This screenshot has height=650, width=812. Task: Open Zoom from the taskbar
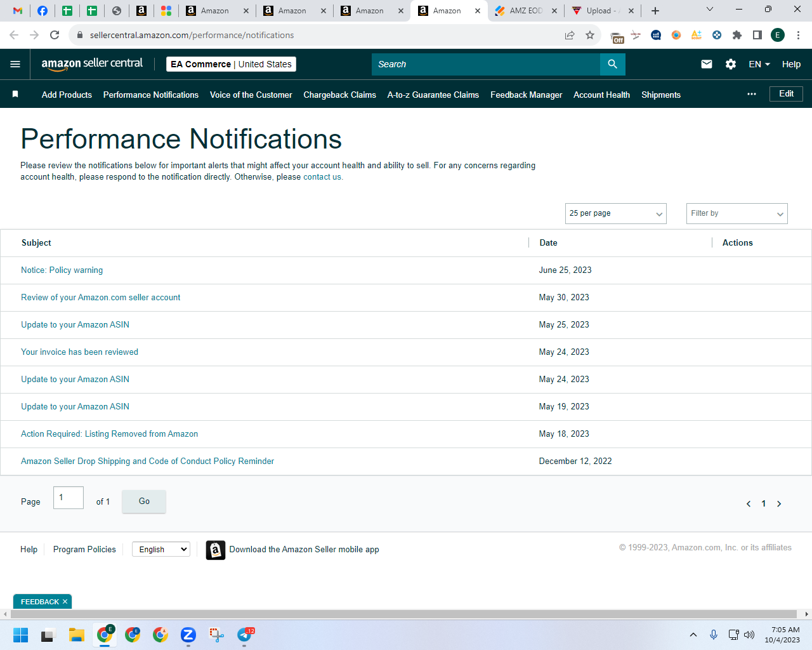tap(188, 635)
